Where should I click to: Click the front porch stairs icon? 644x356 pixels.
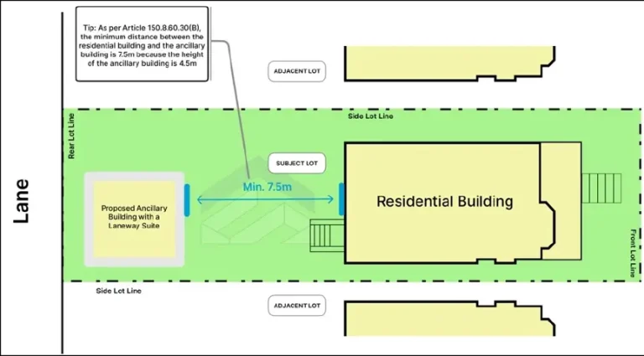pos(601,188)
